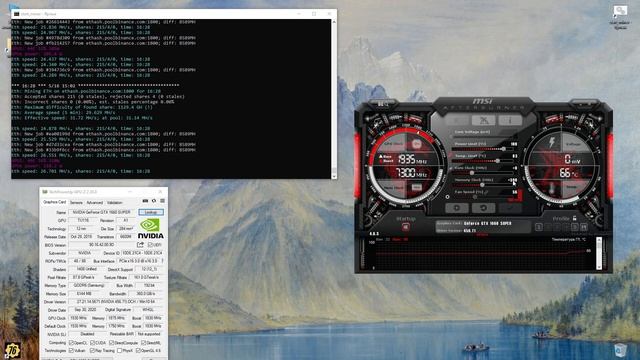Open the Validation tab in GPU-Z
The height and width of the screenshot is (360, 640).
114,202
